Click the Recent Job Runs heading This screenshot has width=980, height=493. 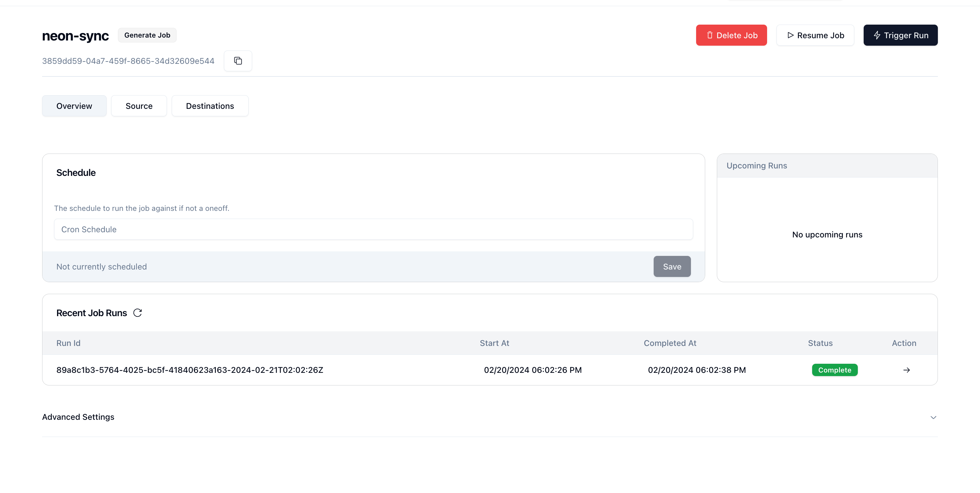coord(92,313)
